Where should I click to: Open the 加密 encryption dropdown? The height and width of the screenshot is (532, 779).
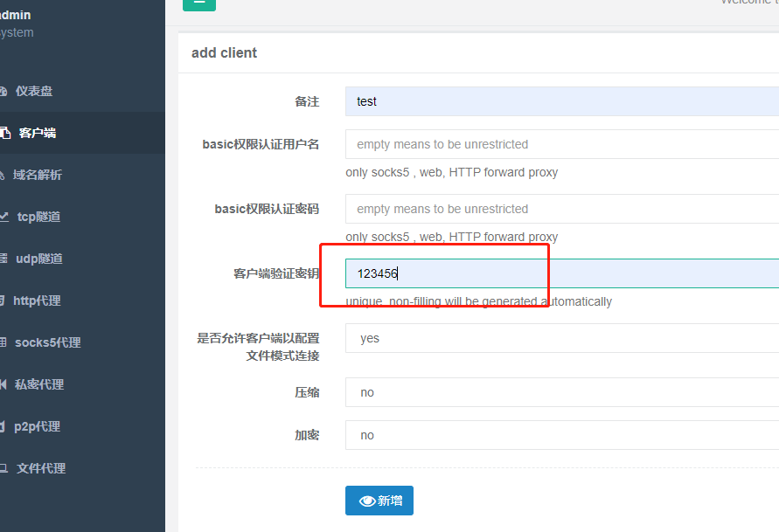click(560, 435)
